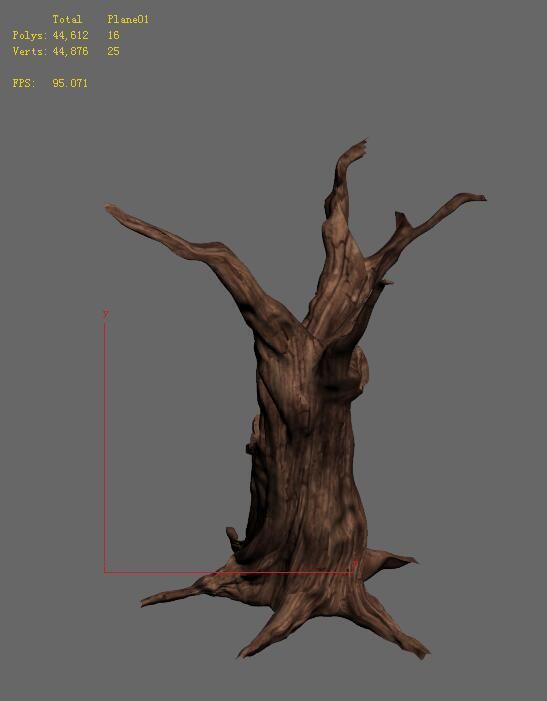Click the 'Polys:' statistics label

tap(29, 35)
